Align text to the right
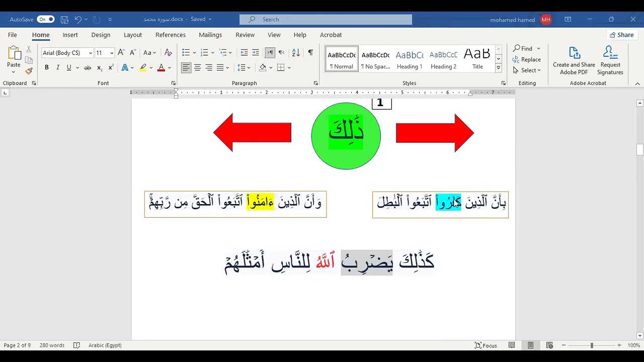 [x=209, y=67]
